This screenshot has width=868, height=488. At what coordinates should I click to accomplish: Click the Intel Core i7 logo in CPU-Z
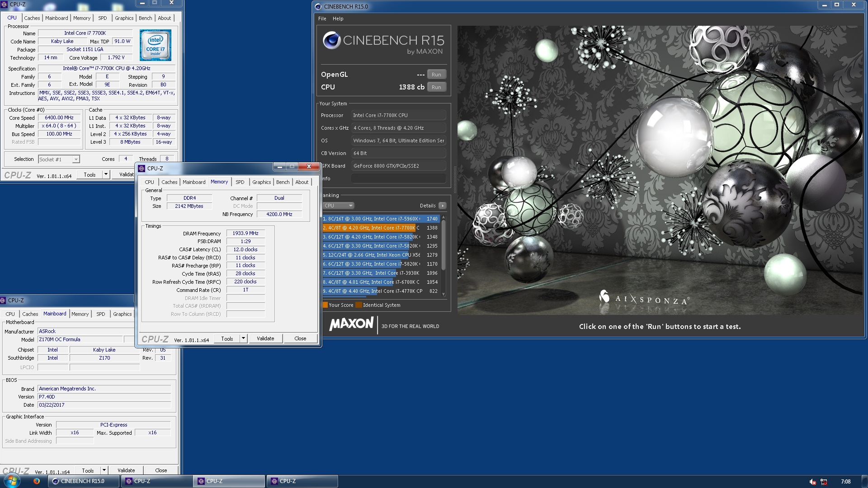pos(155,45)
